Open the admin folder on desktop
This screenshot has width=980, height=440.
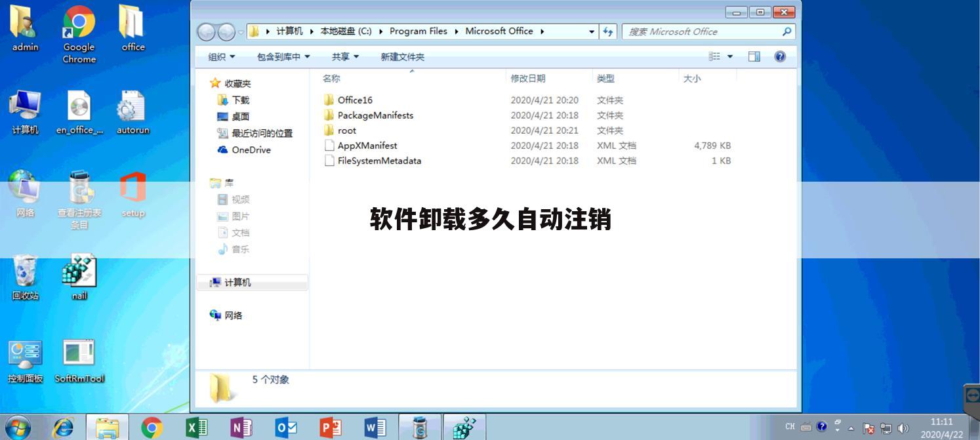(x=25, y=28)
